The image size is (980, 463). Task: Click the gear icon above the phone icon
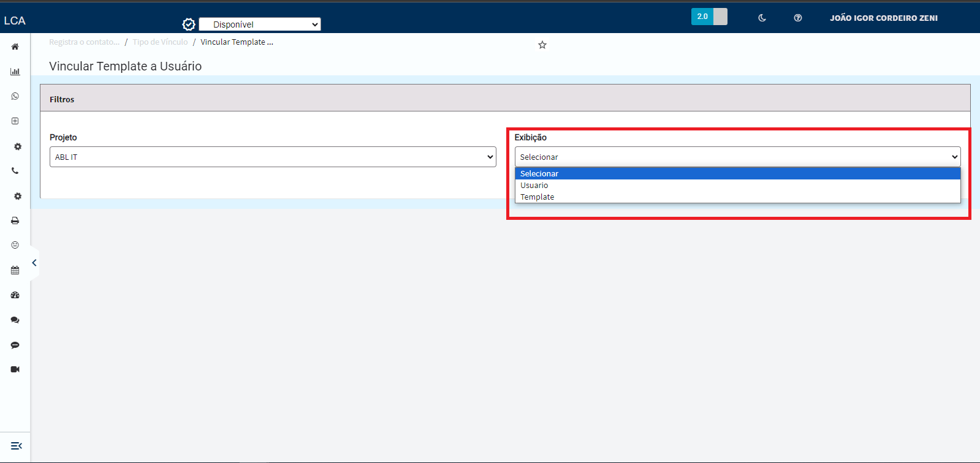(x=17, y=146)
